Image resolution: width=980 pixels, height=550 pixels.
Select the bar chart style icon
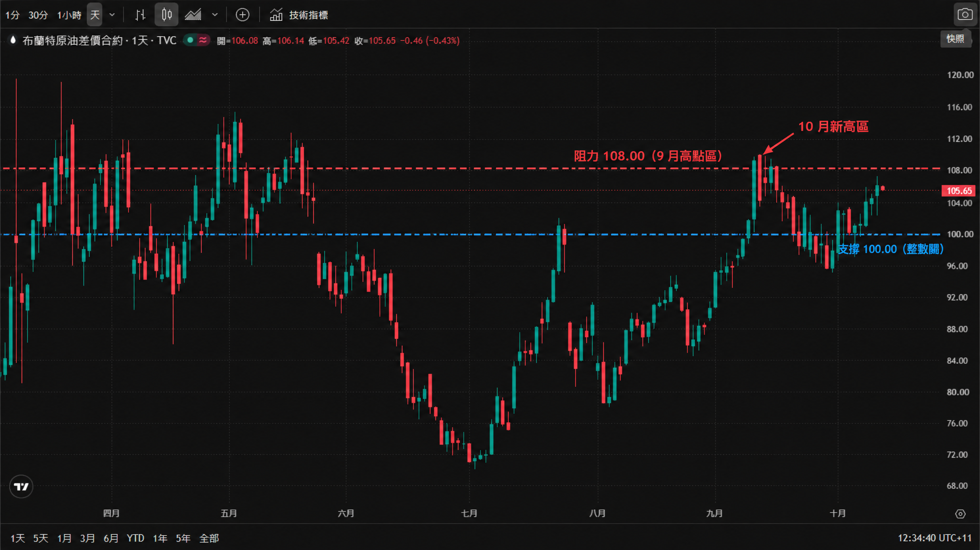[140, 15]
